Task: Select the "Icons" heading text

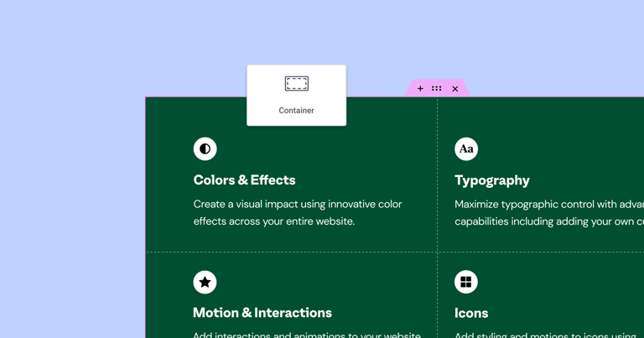Action: [471, 313]
